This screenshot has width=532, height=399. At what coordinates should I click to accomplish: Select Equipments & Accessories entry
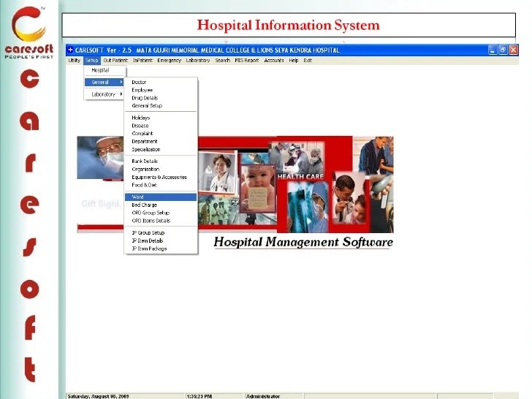click(161, 177)
